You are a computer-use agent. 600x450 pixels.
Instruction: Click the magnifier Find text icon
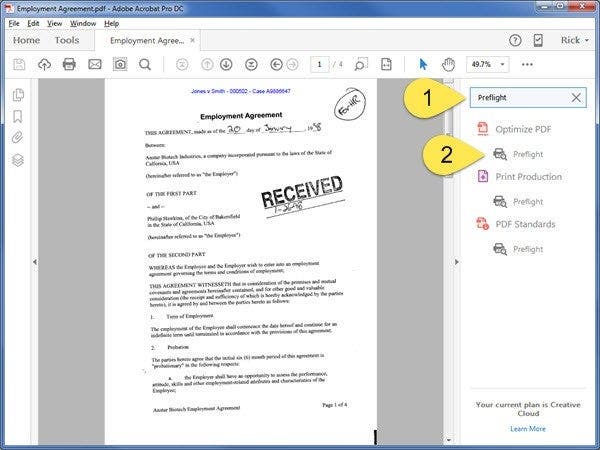[x=145, y=65]
